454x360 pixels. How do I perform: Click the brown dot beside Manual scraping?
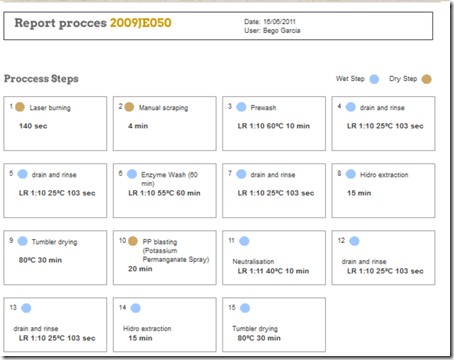pyautogui.click(x=129, y=107)
